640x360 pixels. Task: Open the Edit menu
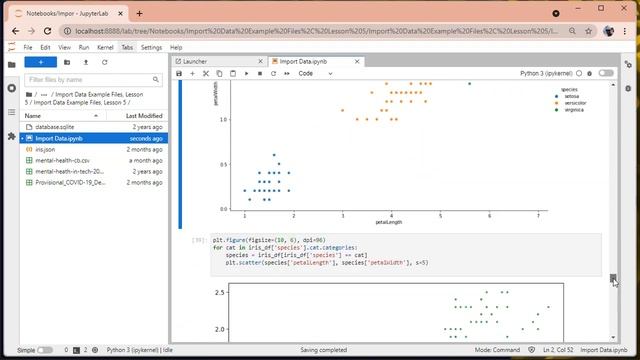point(45,47)
